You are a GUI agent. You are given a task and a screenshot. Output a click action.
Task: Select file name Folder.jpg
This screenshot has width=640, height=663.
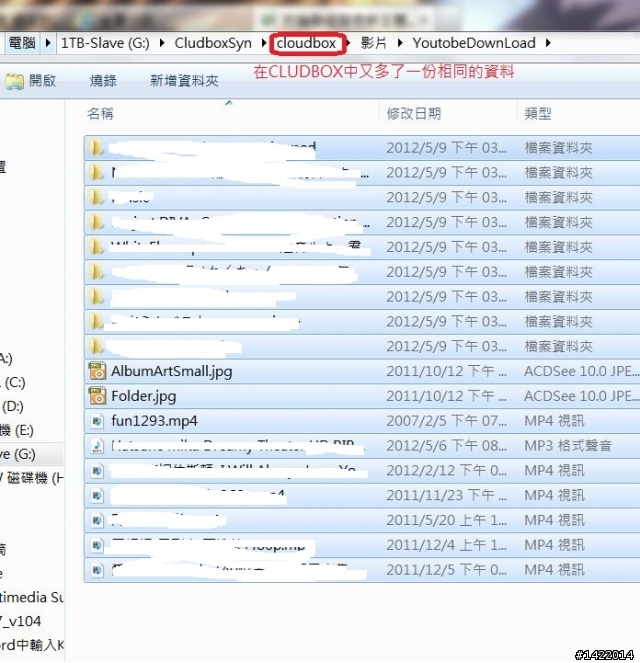pos(144,396)
